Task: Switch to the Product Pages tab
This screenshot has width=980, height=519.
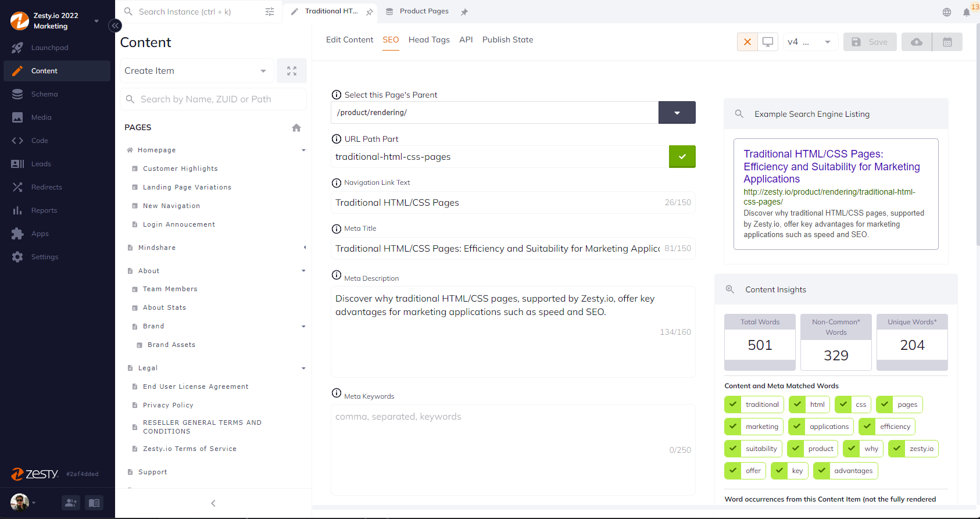Action: (424, 11)
